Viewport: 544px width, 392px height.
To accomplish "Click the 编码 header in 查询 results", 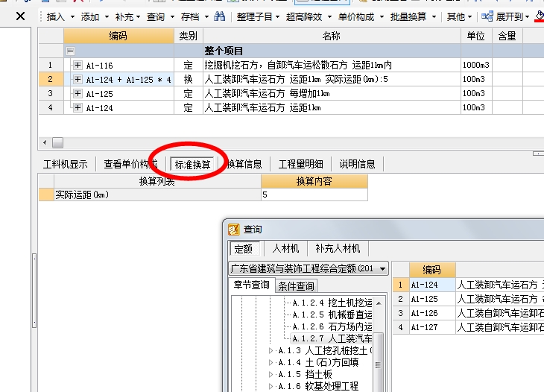I will coord(432,270).
